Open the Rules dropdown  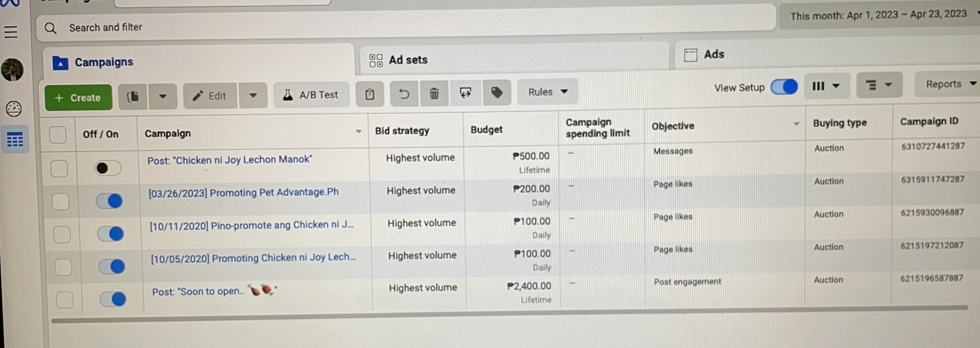[x=547, y=92]
